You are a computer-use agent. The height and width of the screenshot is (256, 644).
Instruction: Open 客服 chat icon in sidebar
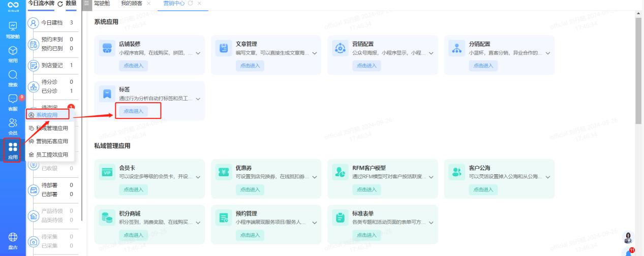pyautogui.click(x=13, y=100)
